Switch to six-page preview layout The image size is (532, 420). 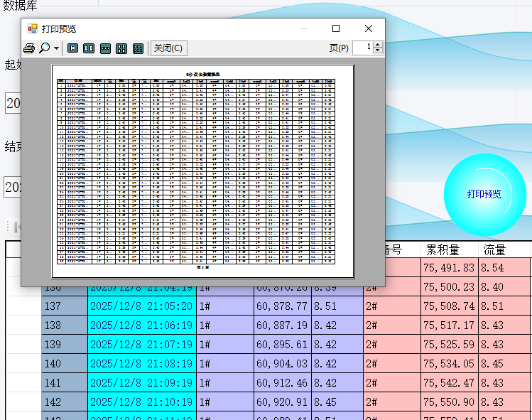click(138, 48)
